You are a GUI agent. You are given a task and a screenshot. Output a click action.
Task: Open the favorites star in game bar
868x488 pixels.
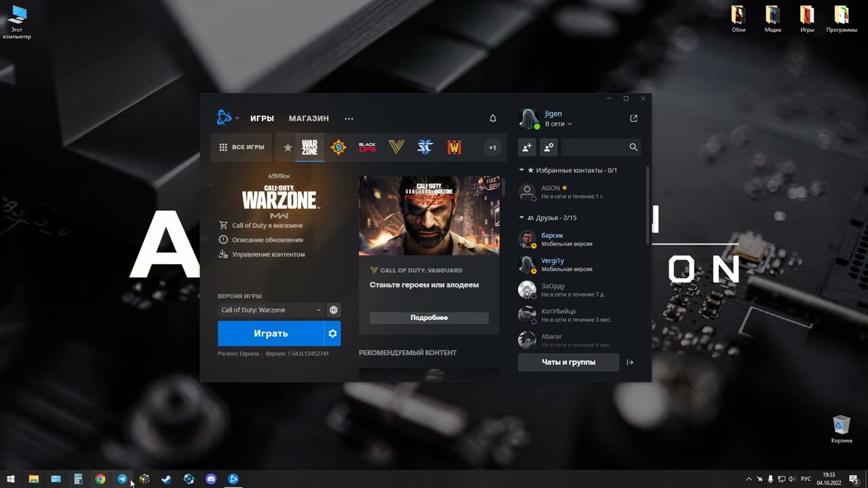(288, 147)
